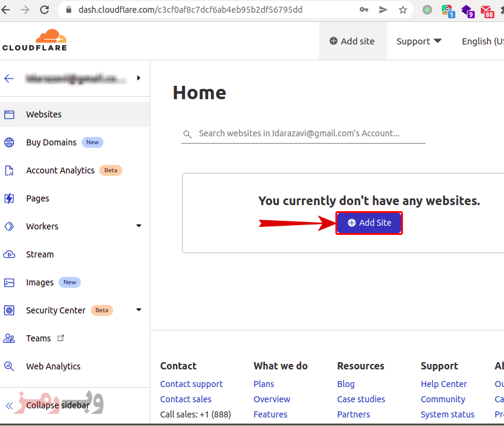This screenshot has width=504, height=426.
Task: Click the Search websites input field
Action: 303,134
